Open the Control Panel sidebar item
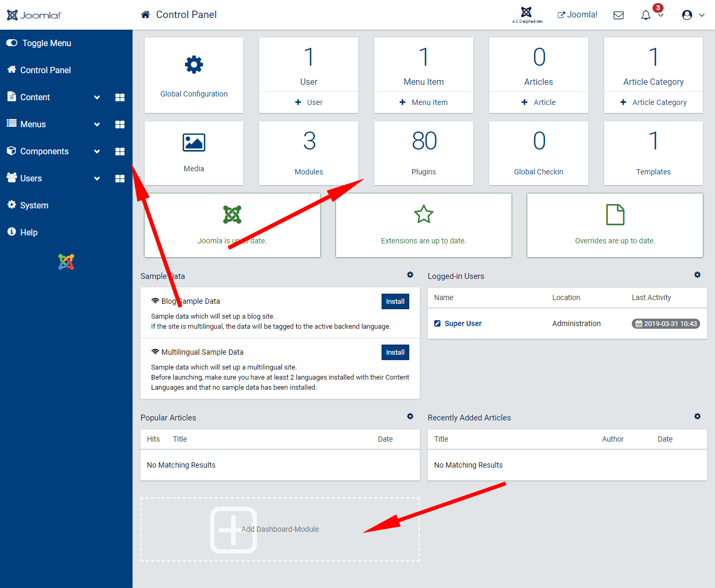Image resolution: width=715 pixels, height=588 pixels. [x=39, y=70]
